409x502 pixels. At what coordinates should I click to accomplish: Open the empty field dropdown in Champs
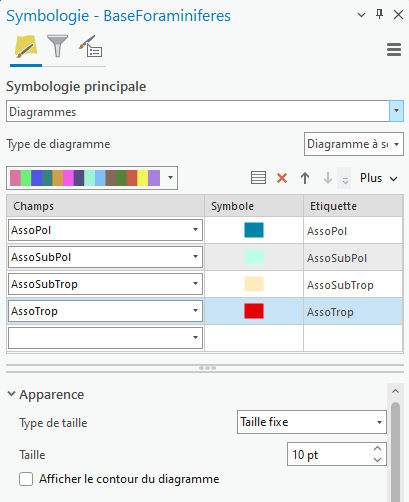coord(105,338)
